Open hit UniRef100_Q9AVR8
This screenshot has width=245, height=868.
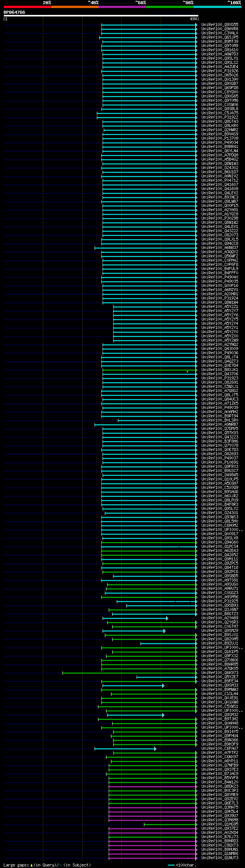pyautogui.click(x=220, y=29)
